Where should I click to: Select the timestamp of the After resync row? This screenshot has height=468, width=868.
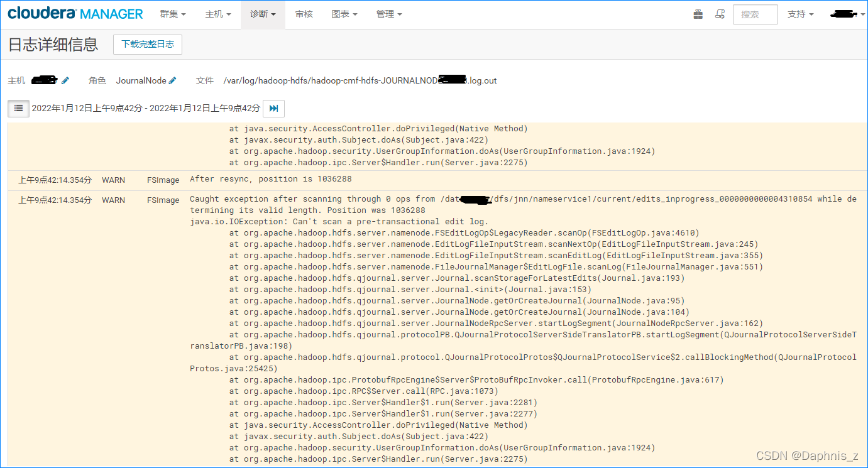tap(55, 180)
